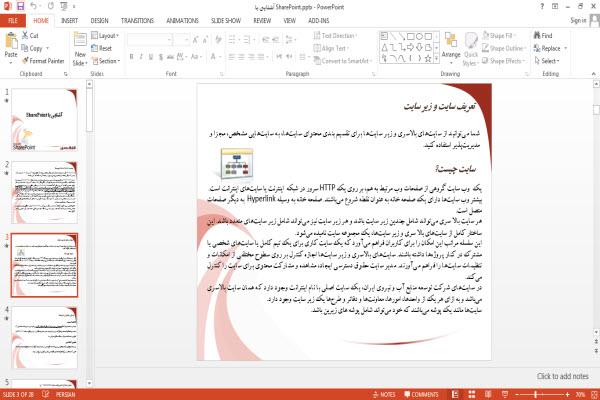Expand the shapes gallery More arrow

tap(437, 59)
